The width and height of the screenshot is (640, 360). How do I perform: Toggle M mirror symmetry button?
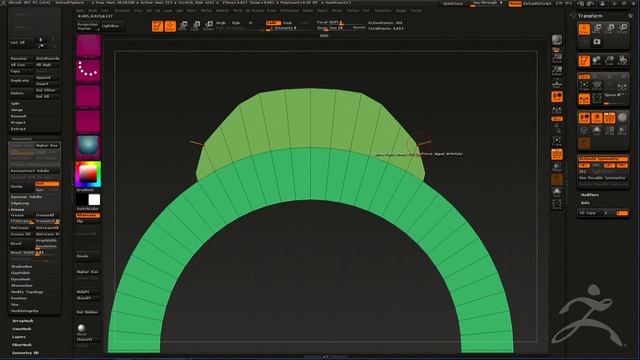point(622,165)
